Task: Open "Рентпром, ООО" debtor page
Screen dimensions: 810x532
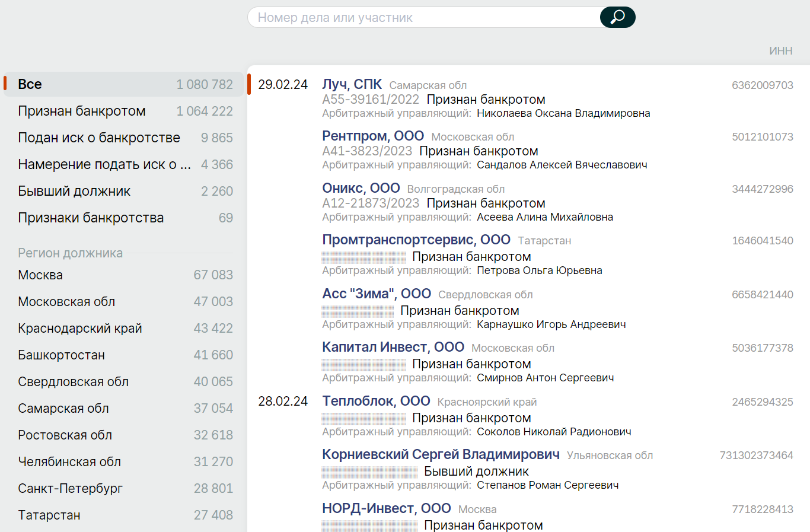Action: (373, 136)
